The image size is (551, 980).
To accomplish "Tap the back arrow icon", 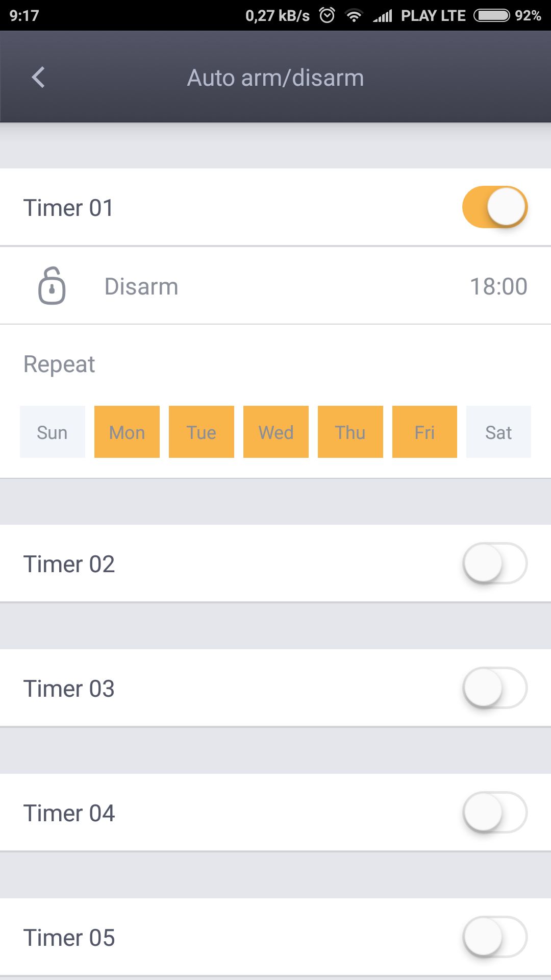I will [x=38, y=78].
